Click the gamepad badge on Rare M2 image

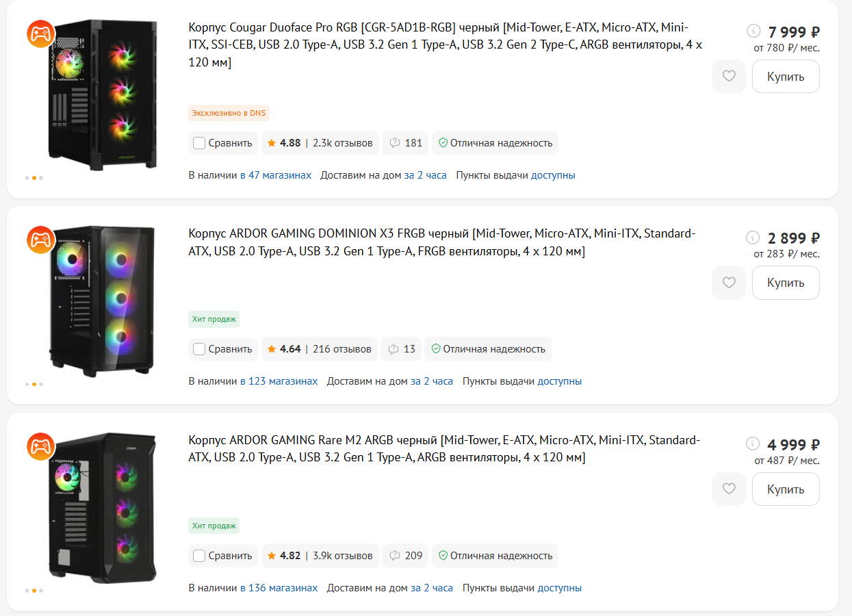coord(40,446)
